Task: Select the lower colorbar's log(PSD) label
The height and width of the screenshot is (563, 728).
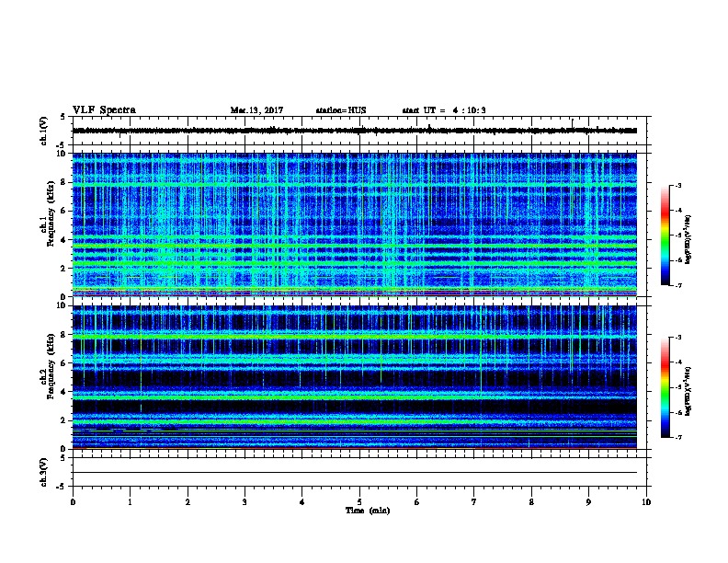Action: pos(688,392)
